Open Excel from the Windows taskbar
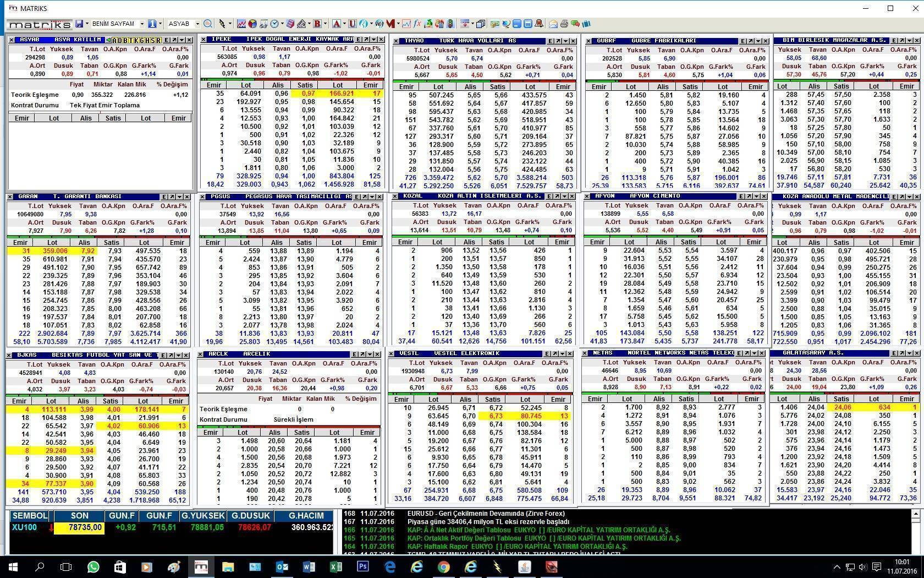This screenshot has height=578, width=924. tap(335, 566)
